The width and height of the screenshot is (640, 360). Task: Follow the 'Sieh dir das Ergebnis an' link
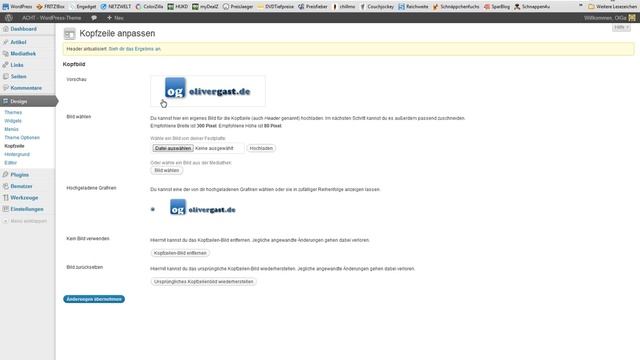tap(135, 49)
